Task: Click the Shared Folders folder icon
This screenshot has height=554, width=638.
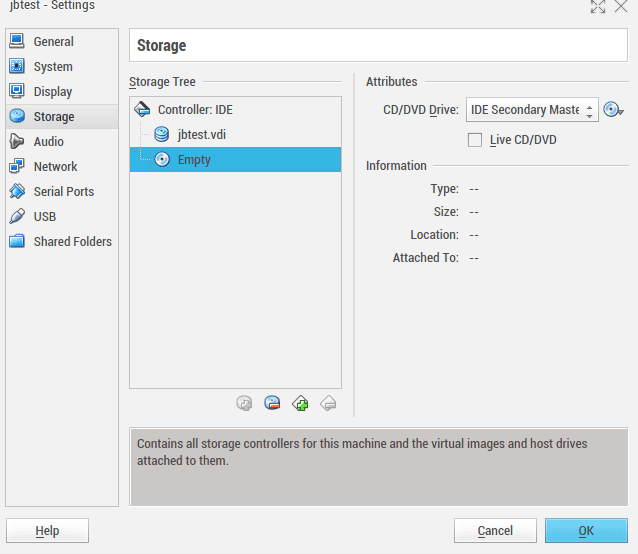Action: [x=17, y=241]
